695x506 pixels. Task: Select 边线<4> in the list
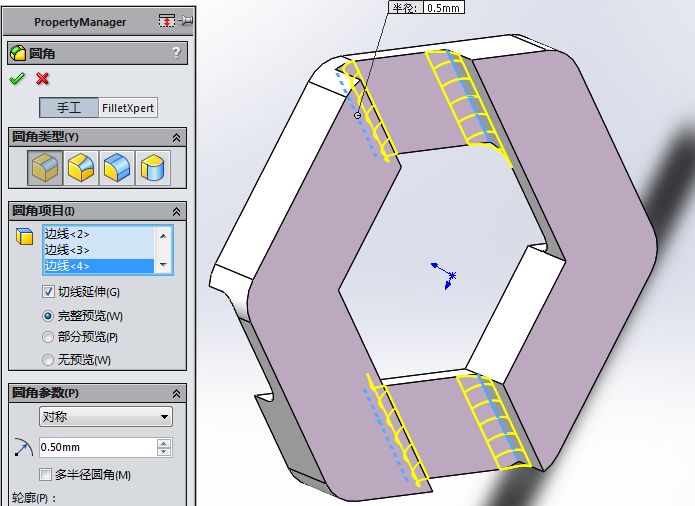(x=98, y=266)
